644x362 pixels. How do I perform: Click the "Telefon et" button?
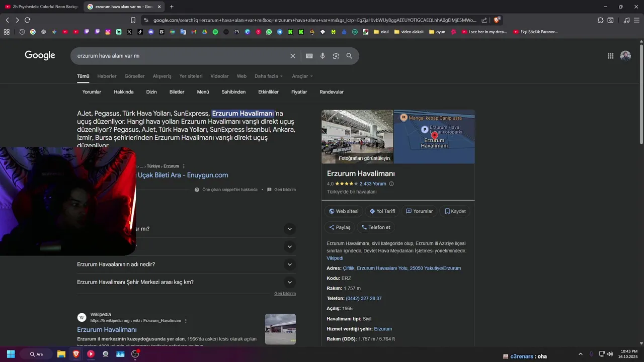click(376, 227)
